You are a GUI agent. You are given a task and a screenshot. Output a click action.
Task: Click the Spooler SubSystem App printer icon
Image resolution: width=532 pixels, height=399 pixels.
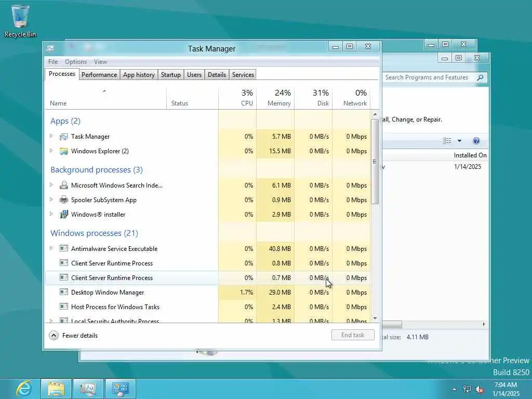[63, 200]
